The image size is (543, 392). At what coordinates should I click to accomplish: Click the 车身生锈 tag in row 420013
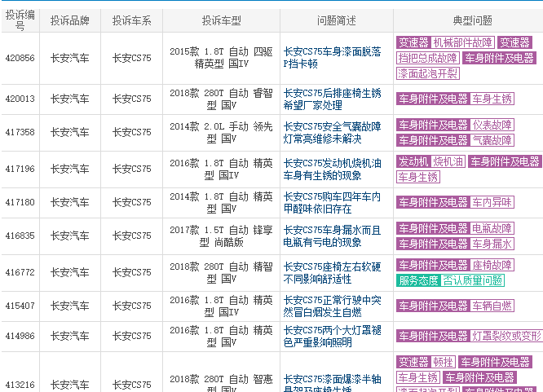(492, 99)
